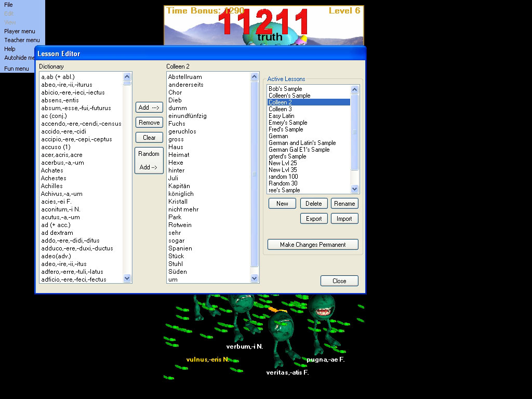Click the Clear button
Viewport: 532px width, 399px height.
coord(149,138)
